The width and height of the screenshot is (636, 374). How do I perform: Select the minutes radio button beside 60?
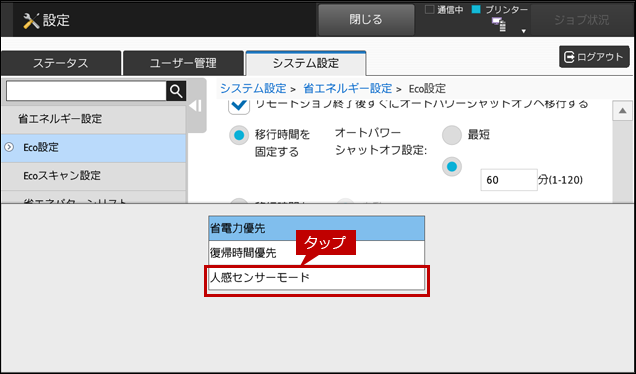[x=451, y=166]
